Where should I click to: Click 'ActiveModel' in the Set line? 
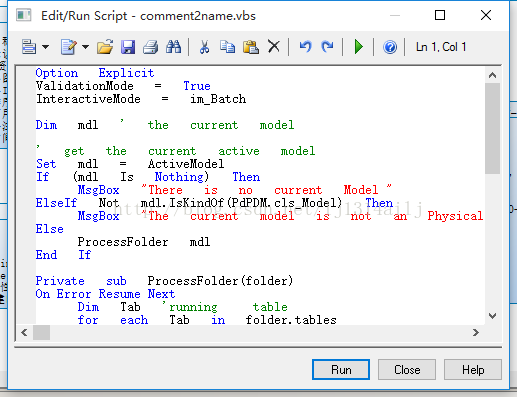point(186,164)
